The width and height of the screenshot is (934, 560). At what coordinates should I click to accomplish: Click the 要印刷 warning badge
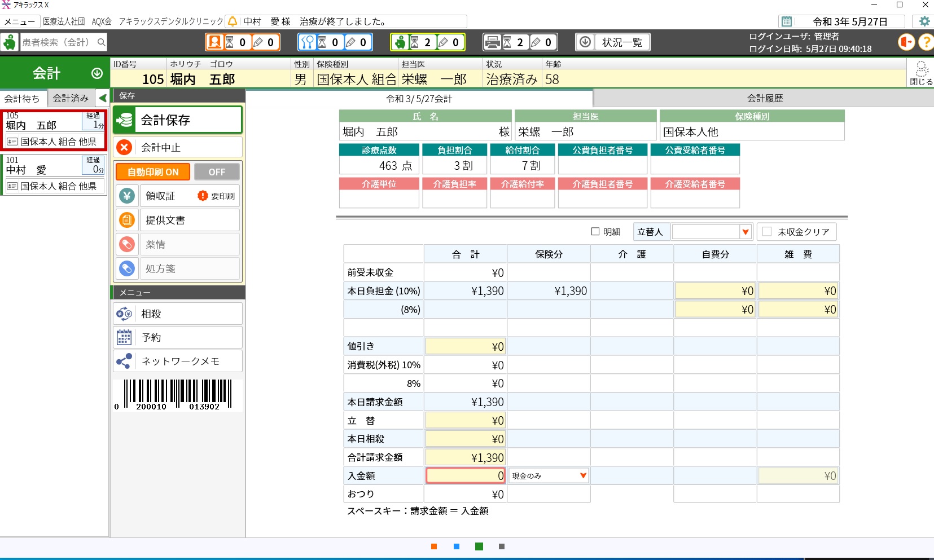click(216, 196)
